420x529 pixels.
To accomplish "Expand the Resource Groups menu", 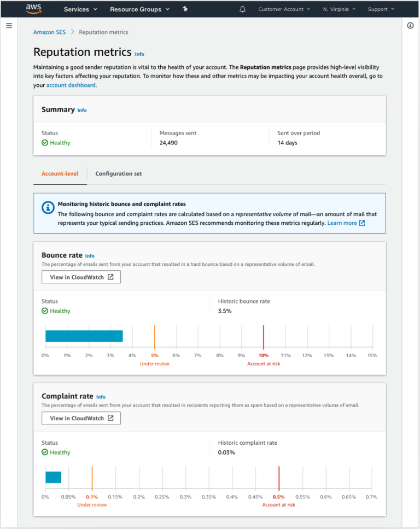I will pos(136,9).
